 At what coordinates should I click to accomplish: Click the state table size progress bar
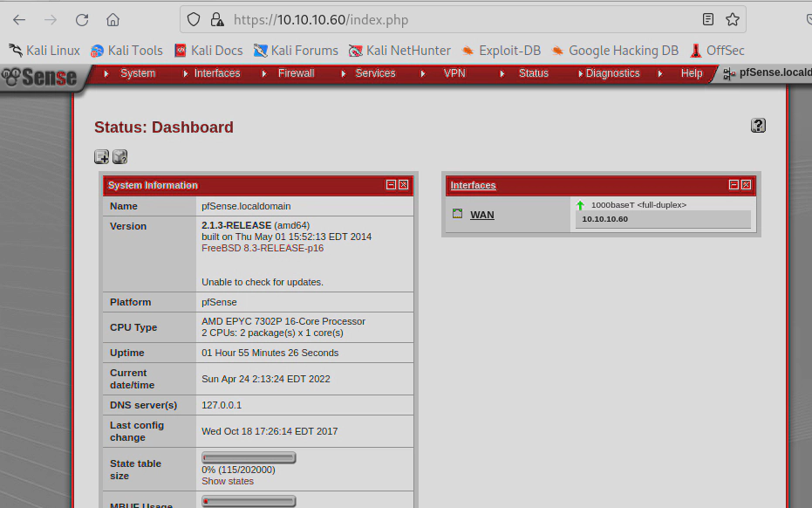[249, 458]
